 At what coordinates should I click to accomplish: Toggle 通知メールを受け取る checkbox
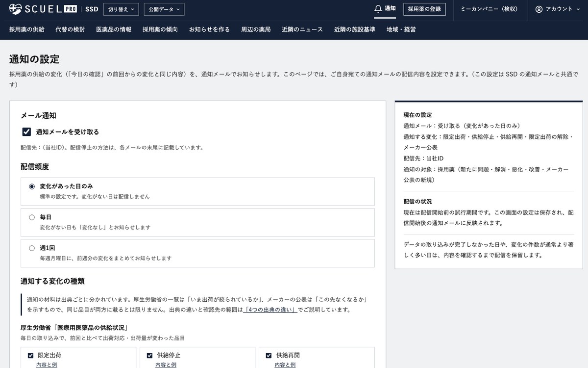coord(27,131)
